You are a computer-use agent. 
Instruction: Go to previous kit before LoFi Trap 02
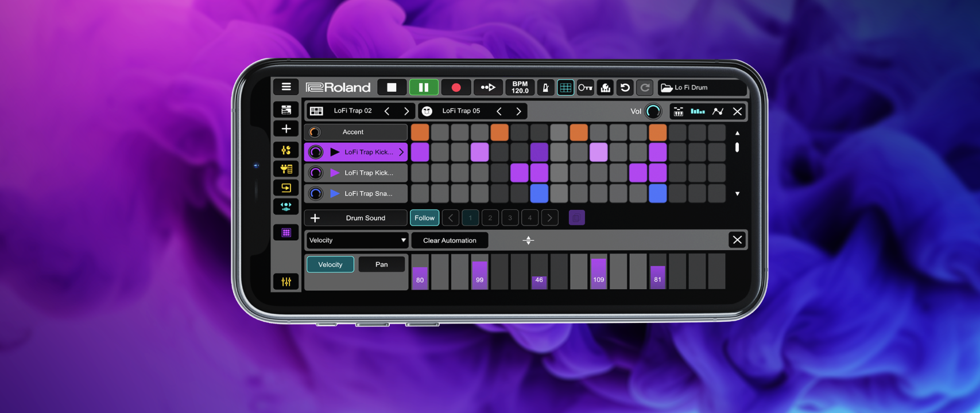pos(387,111)
